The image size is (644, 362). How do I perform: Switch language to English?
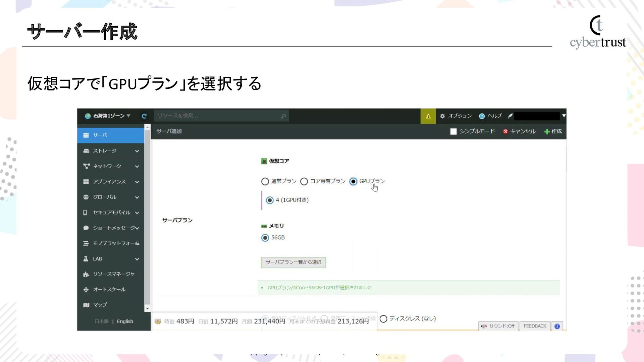[125, 321]
